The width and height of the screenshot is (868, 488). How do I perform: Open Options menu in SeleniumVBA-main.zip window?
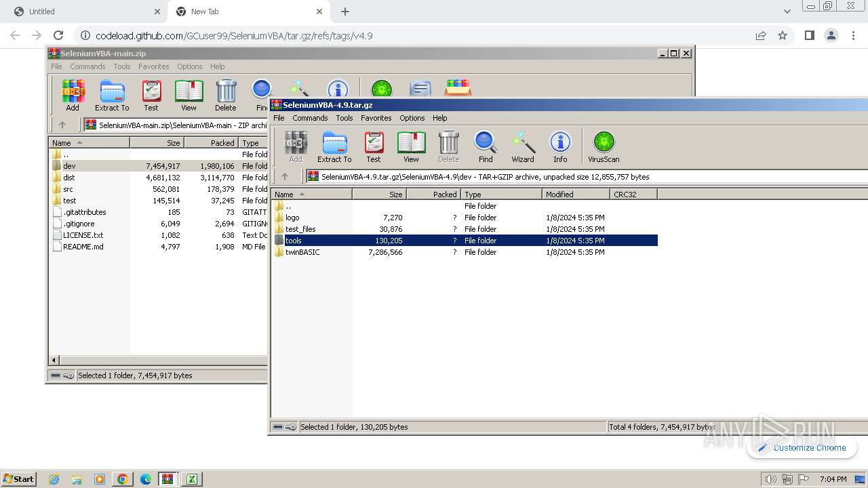(x=189, y=66)
